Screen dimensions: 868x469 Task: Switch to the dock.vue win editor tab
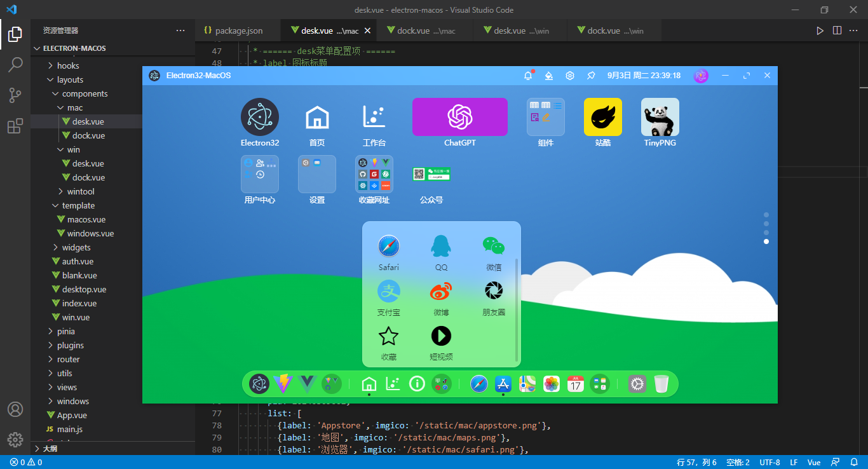click(x=614, y=31)
